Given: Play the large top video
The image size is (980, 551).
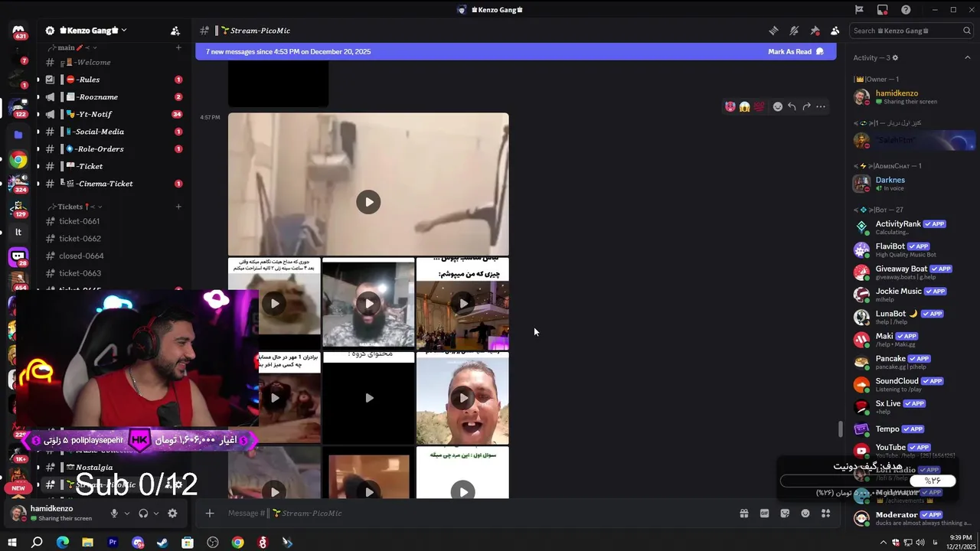Looking at the screenshot, I should tap(368, 202).
